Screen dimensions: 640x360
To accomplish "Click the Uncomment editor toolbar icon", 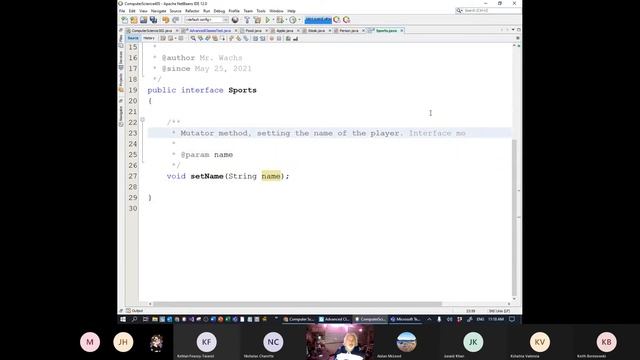I will click(x=296, y=38).
